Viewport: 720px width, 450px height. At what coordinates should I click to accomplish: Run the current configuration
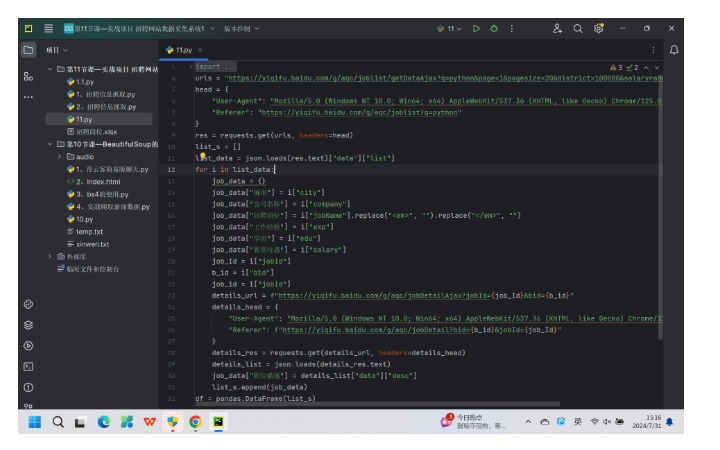click(476, 28)
